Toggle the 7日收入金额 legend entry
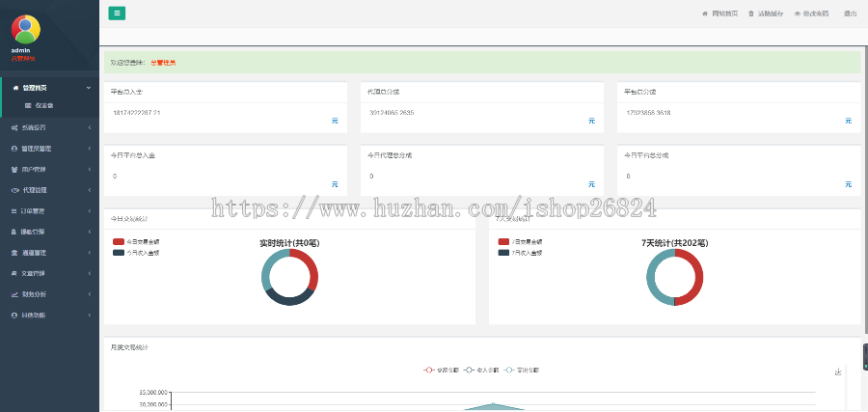The image size is (868, 412). (x=521, y=253)
